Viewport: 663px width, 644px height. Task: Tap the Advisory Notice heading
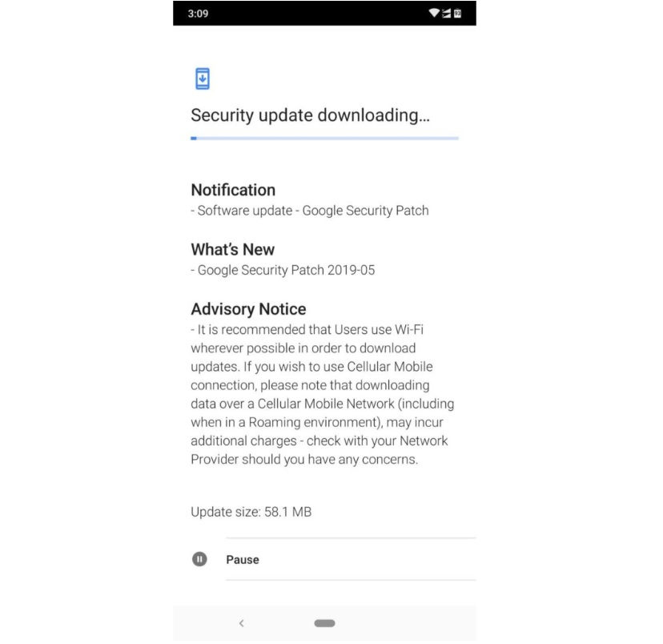[x=248, y=309]
